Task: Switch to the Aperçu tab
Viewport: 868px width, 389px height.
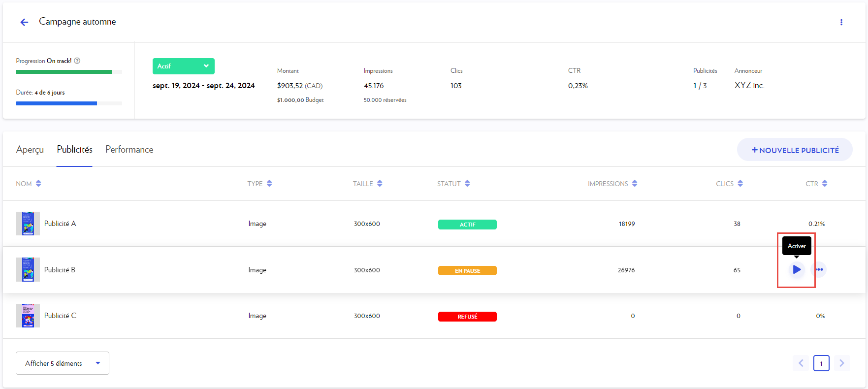Action: (30, 150)
